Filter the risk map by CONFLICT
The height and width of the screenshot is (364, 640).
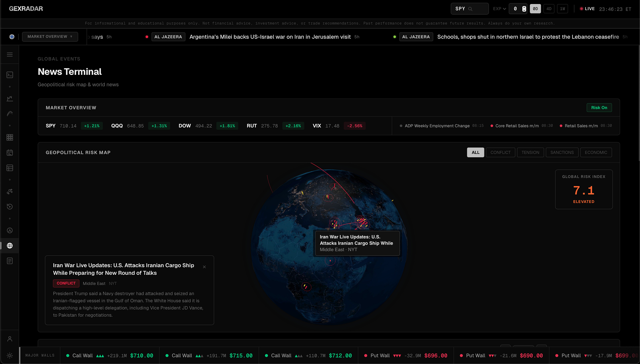500,152
